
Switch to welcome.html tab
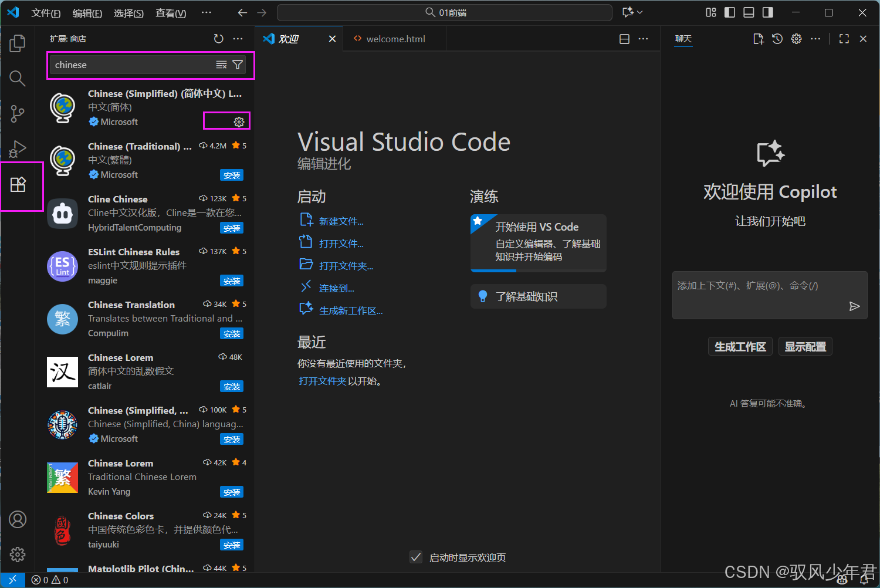395,39
